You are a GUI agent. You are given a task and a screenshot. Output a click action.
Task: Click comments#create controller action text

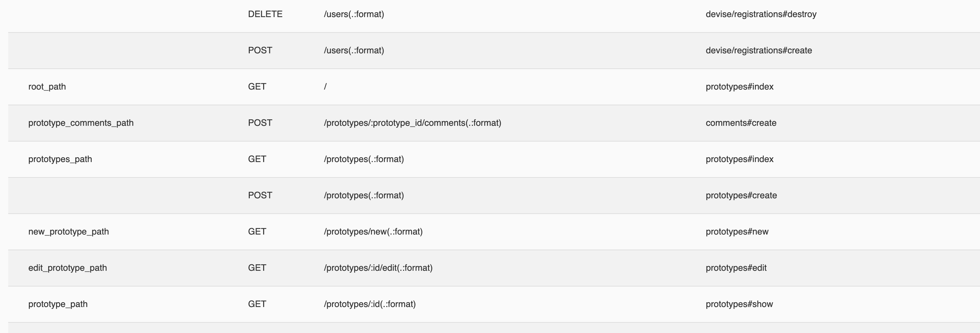click(x=741, y=123)
